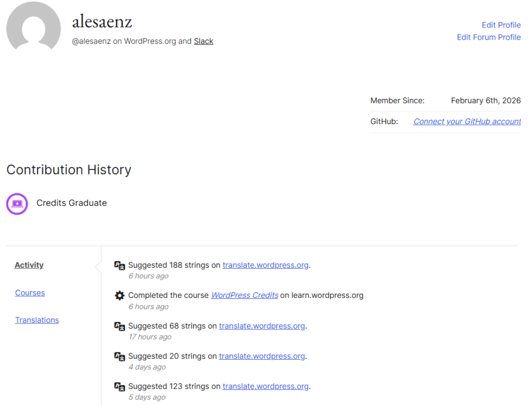532x406 pixels.
Task: Open the Activity tab
Action: pyautogui.click(x=29, y=265)
